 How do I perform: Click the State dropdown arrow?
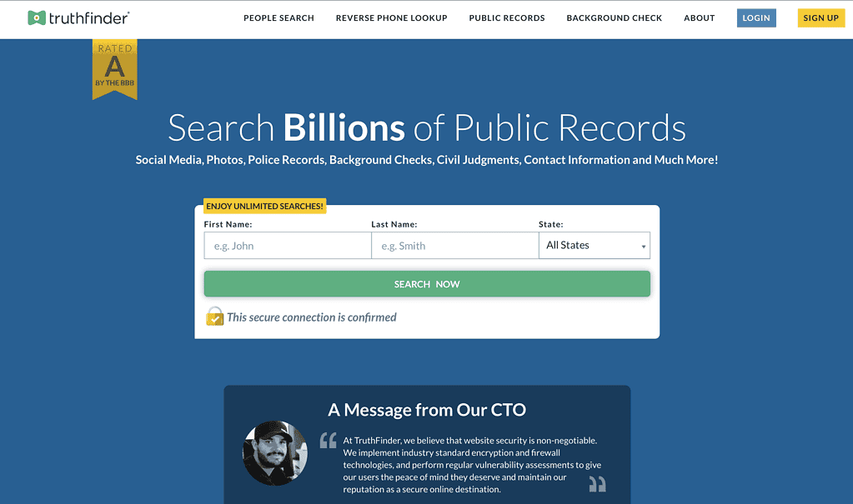pos(643,247)
